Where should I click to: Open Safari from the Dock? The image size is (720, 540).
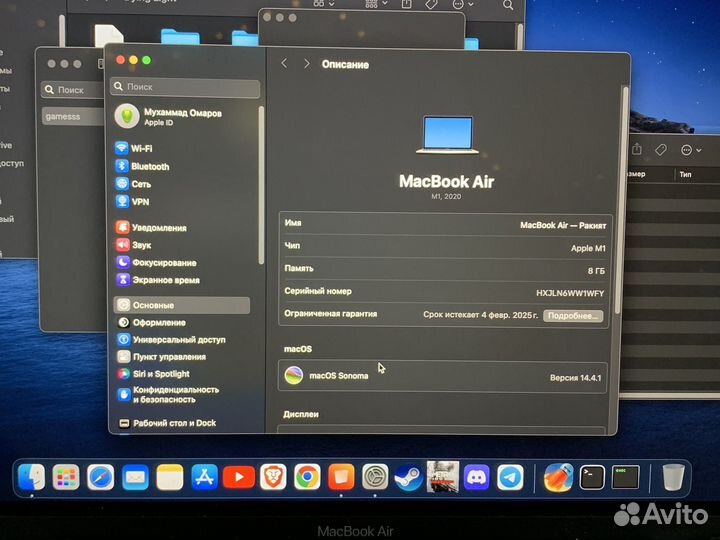(x=101, y=478)
